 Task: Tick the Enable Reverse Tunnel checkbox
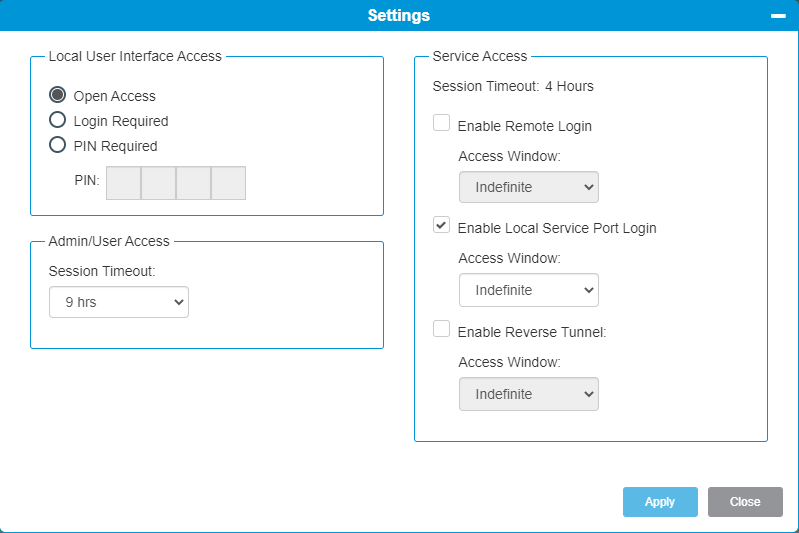(x=441, y=329)
